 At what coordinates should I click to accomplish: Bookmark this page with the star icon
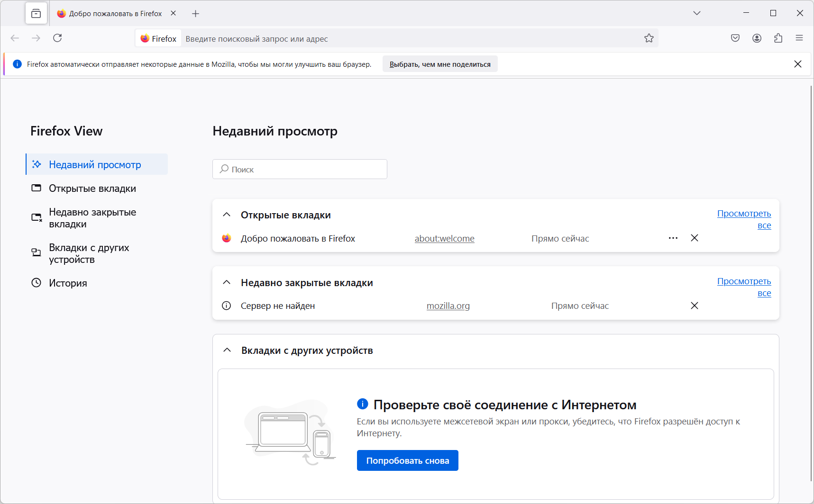(x=649, y=38)
